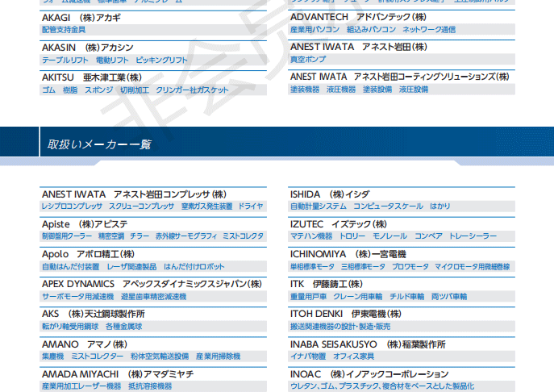
Task: Open the Apolo アポロ精工(株) entry
Action: pos(89,254)
